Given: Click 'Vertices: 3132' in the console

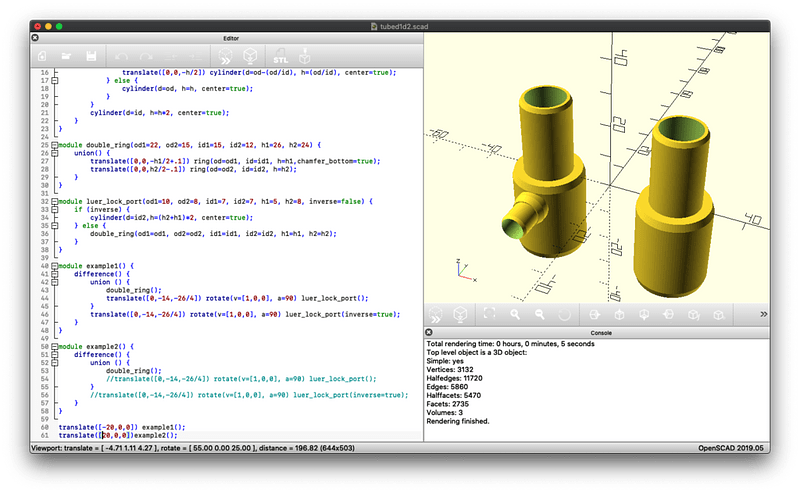Looking at the screenshot, I should tap(449, 369).
